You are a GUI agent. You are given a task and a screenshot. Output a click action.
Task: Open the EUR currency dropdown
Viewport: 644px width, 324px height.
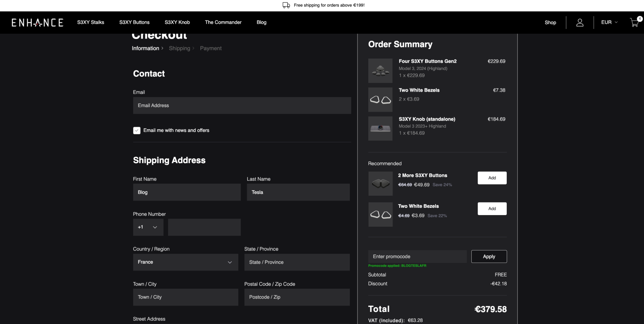(x=609, y=23)
